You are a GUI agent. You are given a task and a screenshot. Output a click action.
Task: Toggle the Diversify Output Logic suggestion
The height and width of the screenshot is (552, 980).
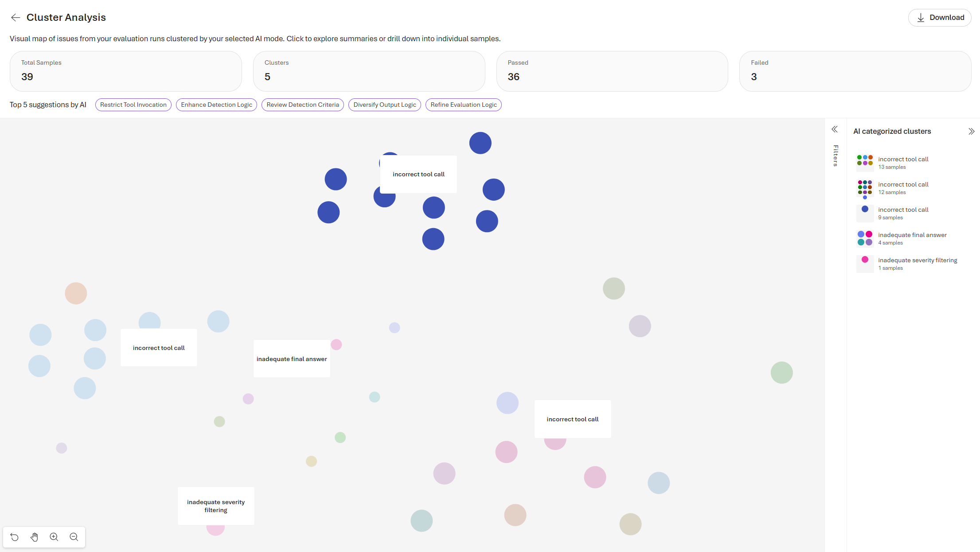(x=384, y=105)
